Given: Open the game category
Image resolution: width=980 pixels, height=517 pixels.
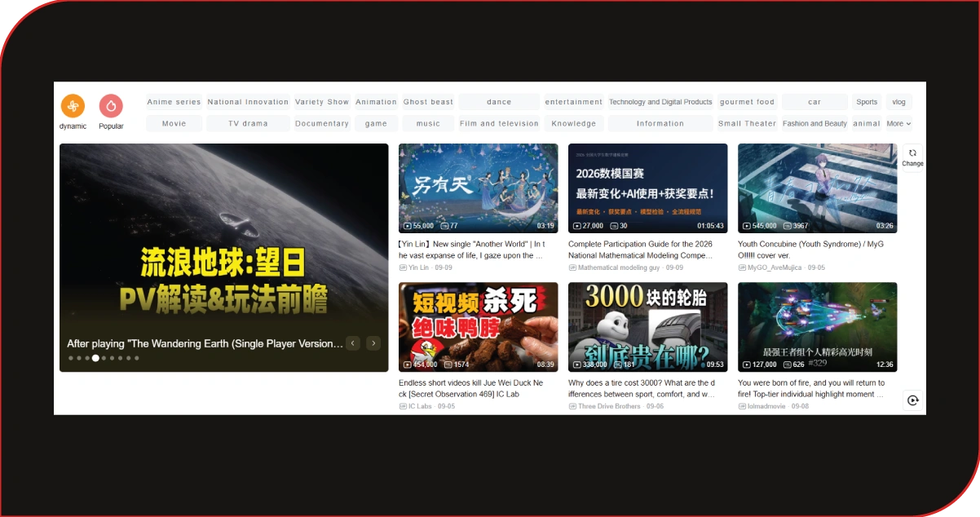Looking at the screenshot, I should [376, 124].
